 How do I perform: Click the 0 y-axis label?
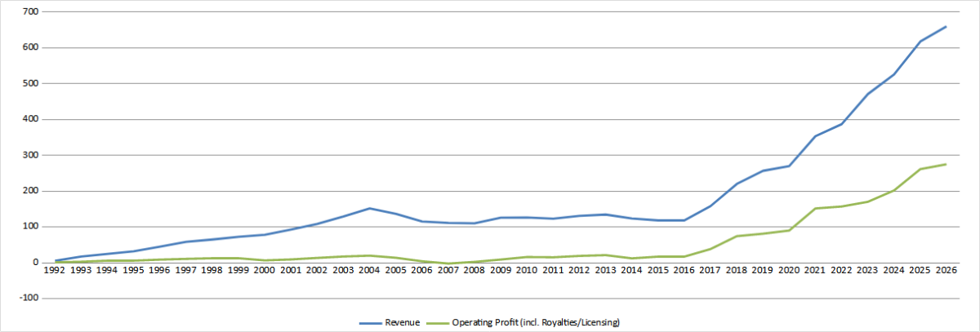[38, 263]
